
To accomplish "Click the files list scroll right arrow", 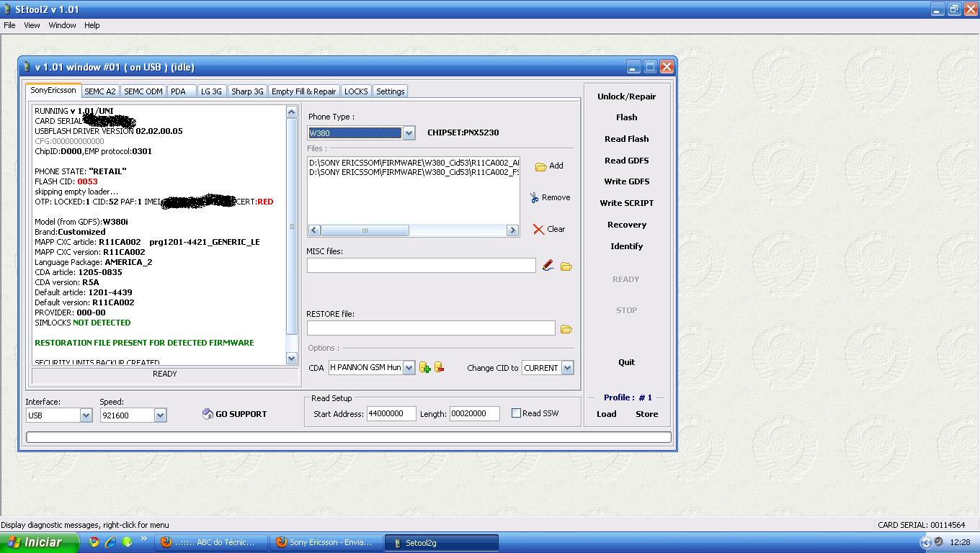I will 512,230.
